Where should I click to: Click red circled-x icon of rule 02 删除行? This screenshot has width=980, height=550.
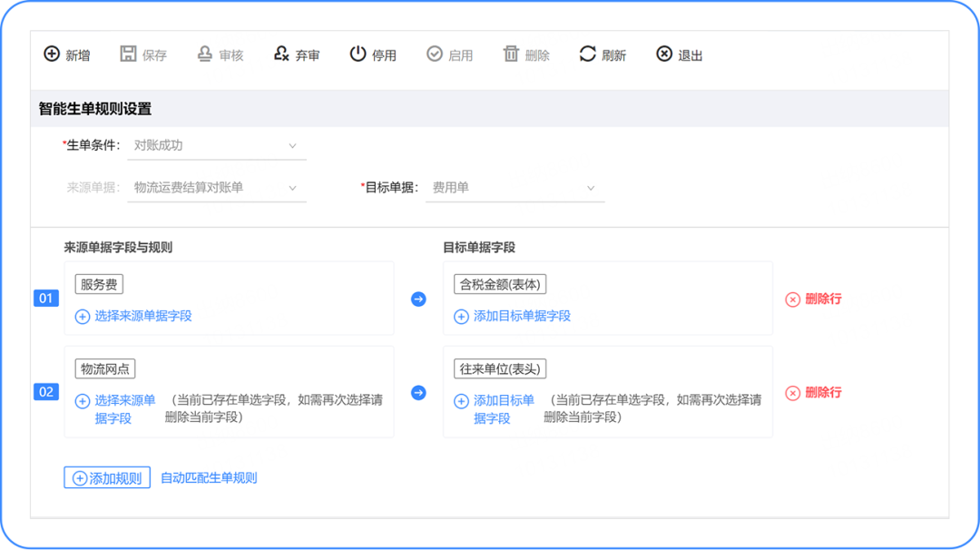tap(792, 393)
